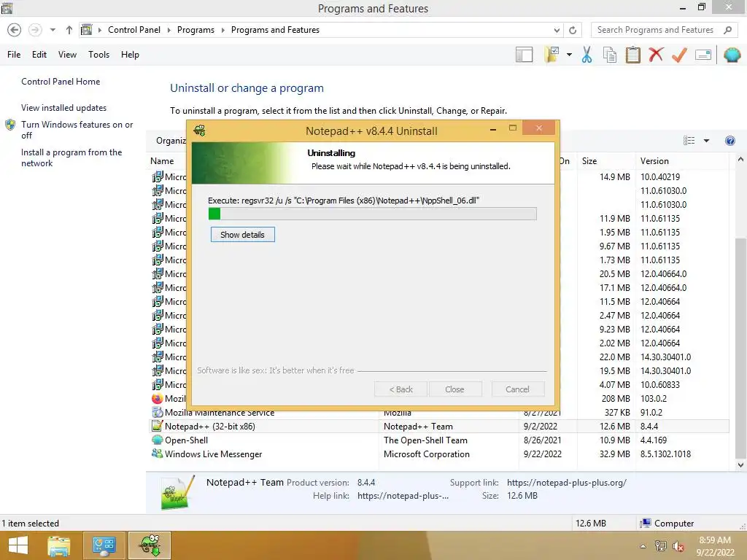Click the Cancel button in uninstaller
The image size is (747, 560).
517,389
